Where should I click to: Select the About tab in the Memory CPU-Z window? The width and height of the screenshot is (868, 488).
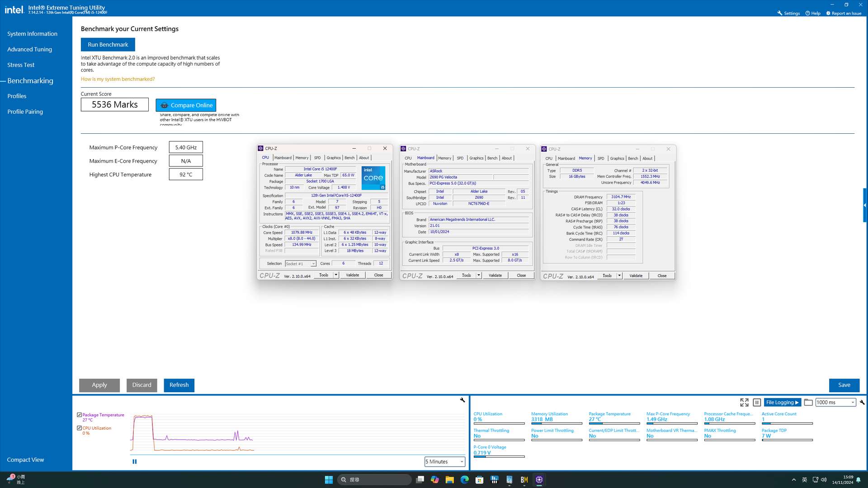click(x=647, y=159)
